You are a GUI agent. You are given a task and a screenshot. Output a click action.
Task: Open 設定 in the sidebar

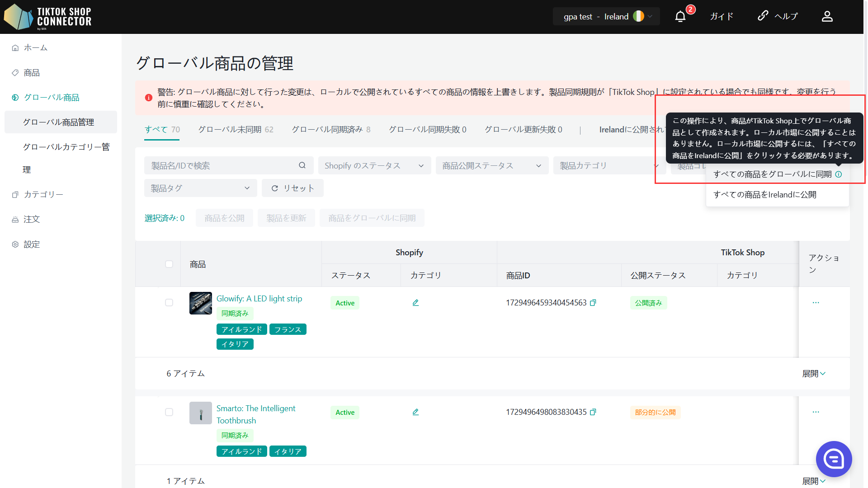[x=32, y=244]
